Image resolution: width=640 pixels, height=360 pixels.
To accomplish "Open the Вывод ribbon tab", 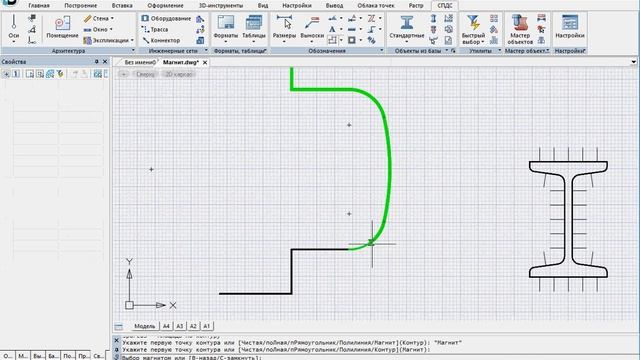I will (334, 6).
